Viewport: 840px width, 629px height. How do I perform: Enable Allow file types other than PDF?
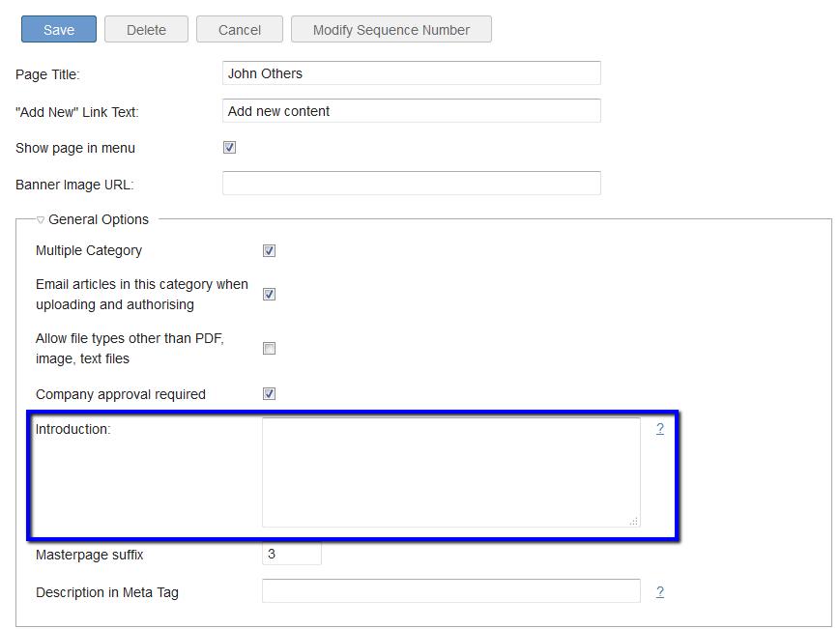point(269,349)
